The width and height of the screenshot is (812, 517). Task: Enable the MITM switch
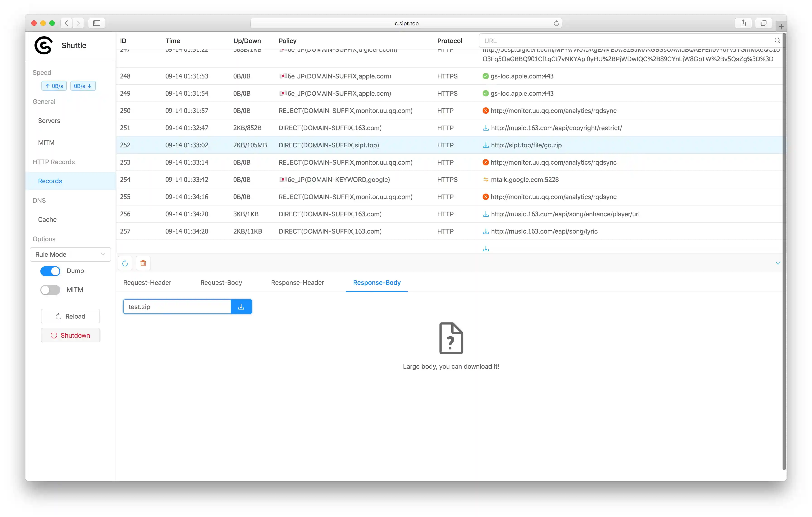(x=50, y=290)
